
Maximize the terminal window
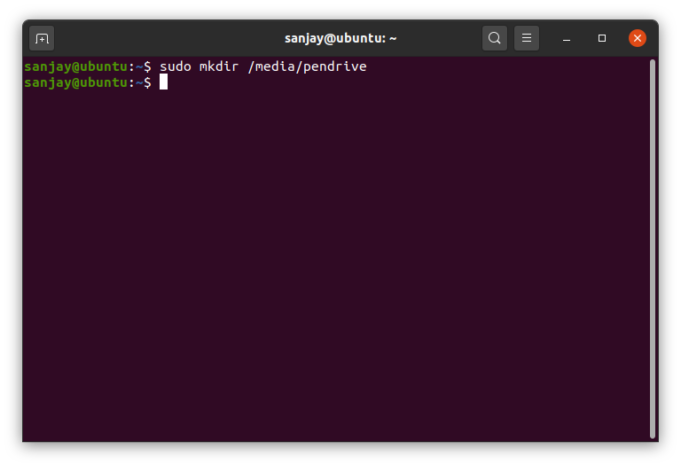pos(602,38)
